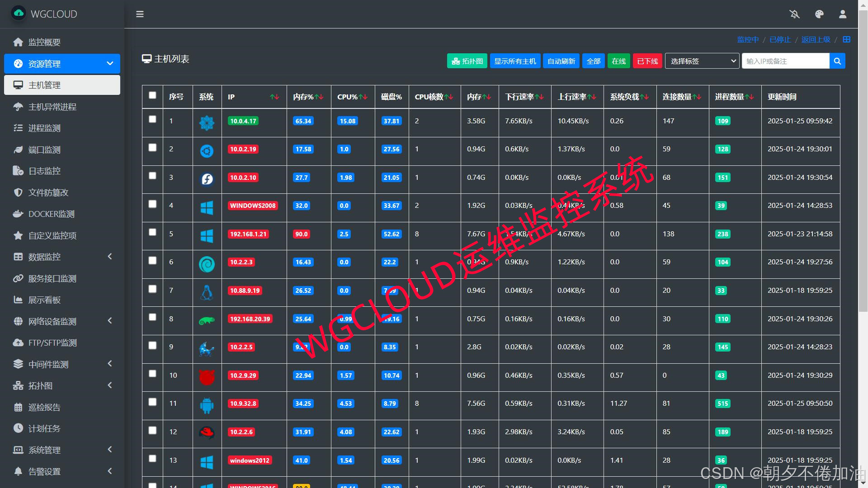Open the 选择标签 dropdown

tap(702, 61)
